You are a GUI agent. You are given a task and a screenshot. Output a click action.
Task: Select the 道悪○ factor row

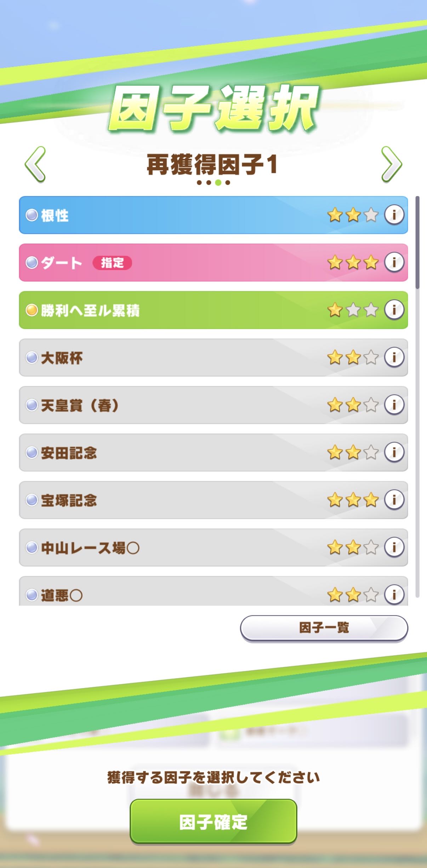[x=177, y=593]
